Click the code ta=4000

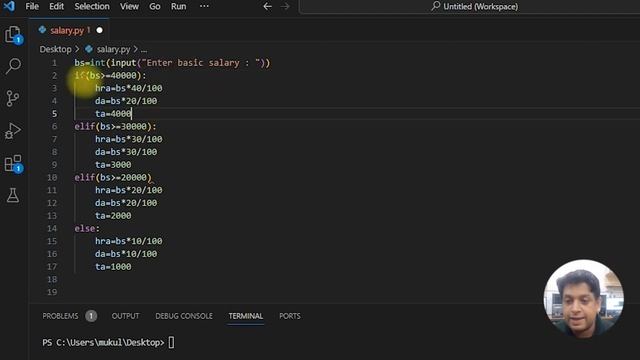click(x=113, y=114)
